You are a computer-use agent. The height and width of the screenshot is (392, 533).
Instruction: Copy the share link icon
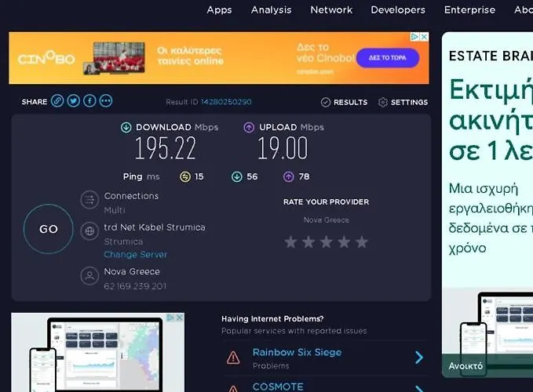pos(57,101)
